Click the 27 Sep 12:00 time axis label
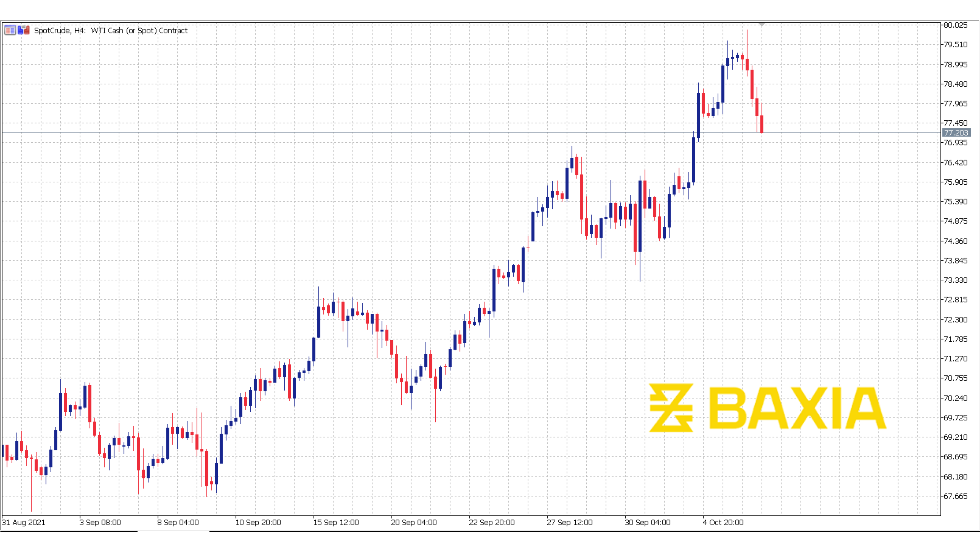980x552 pixels. pyautogui.click(x=569, y=522)
